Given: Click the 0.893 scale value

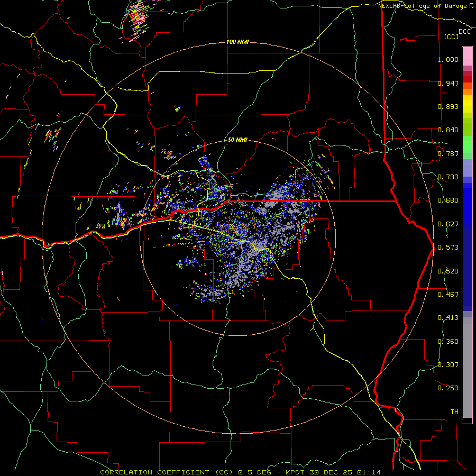Looking at the screenshot, I should (448, 106).
